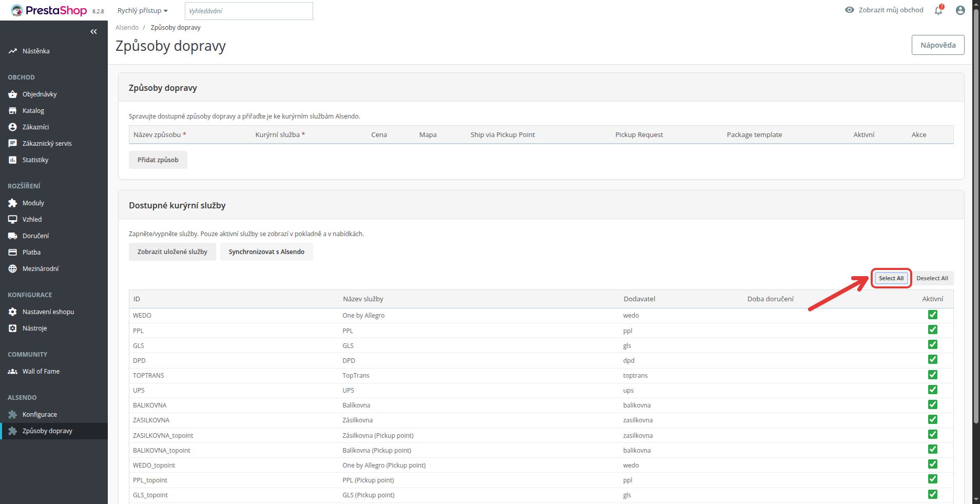Click the Vzhled monitor icon
This screenshot has width=980, height=504.
(x=13, y=220)
